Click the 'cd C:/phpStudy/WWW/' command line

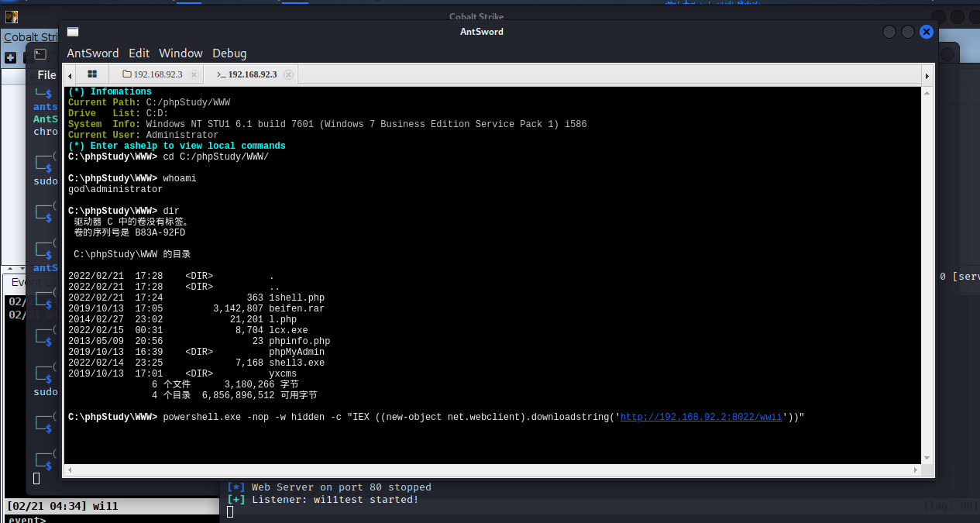click(168, 157)
